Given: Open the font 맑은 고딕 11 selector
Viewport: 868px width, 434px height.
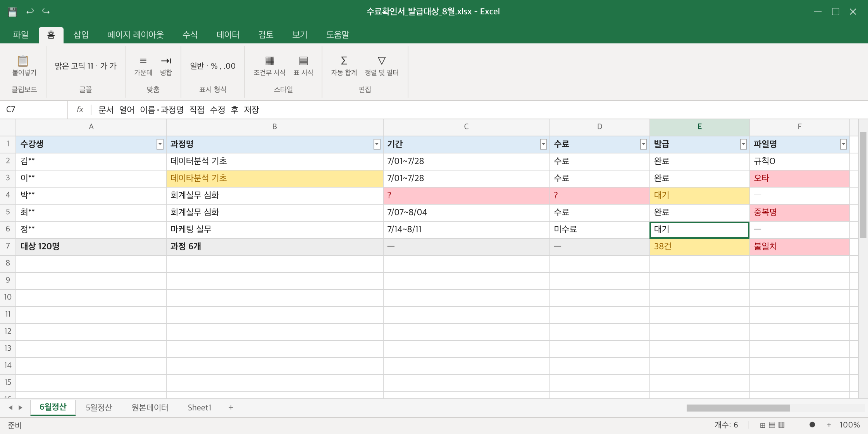Looking at the screenshot, I should [x=86, y=66].
